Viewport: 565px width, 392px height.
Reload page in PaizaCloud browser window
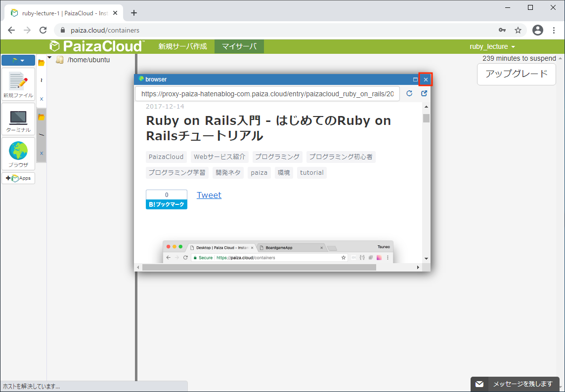pos(409,94)
